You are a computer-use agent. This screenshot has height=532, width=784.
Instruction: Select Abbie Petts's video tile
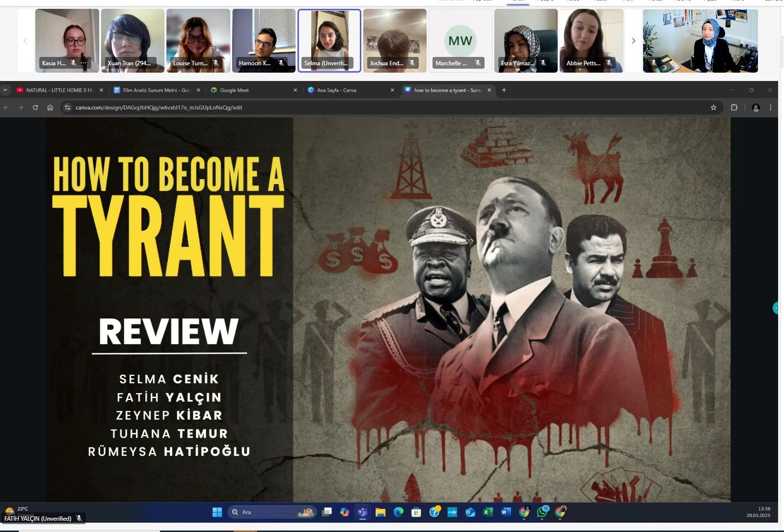click(592, 41)
